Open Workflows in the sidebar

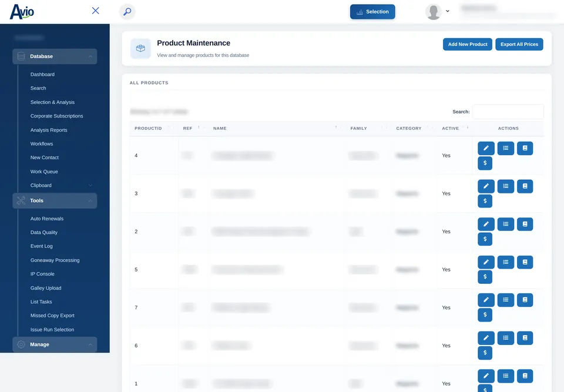(42, 143)
